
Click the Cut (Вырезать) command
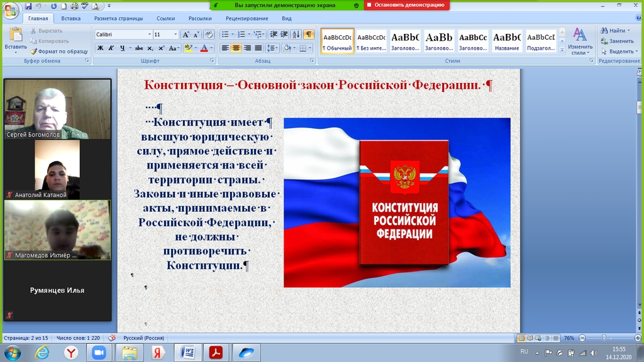coord(47,31)
